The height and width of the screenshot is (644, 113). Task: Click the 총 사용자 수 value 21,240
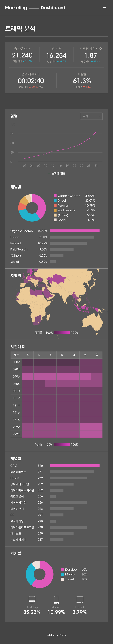(x=22, y=55)
